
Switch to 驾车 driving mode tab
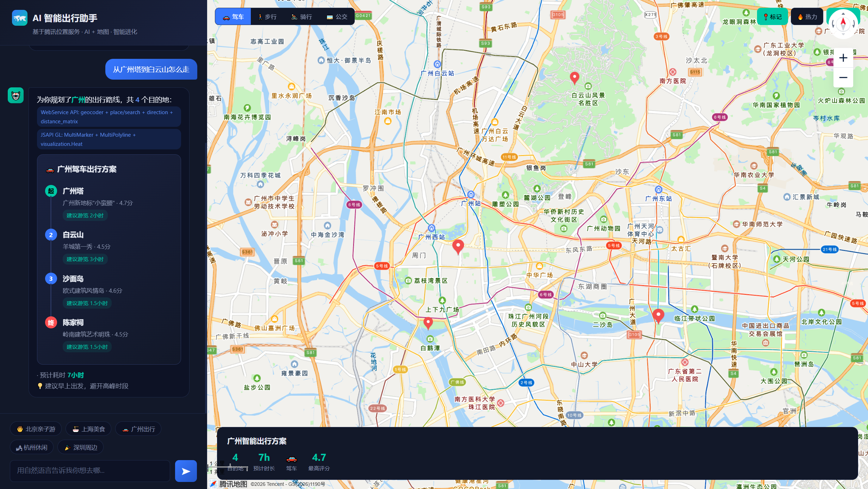pos(233,17)
